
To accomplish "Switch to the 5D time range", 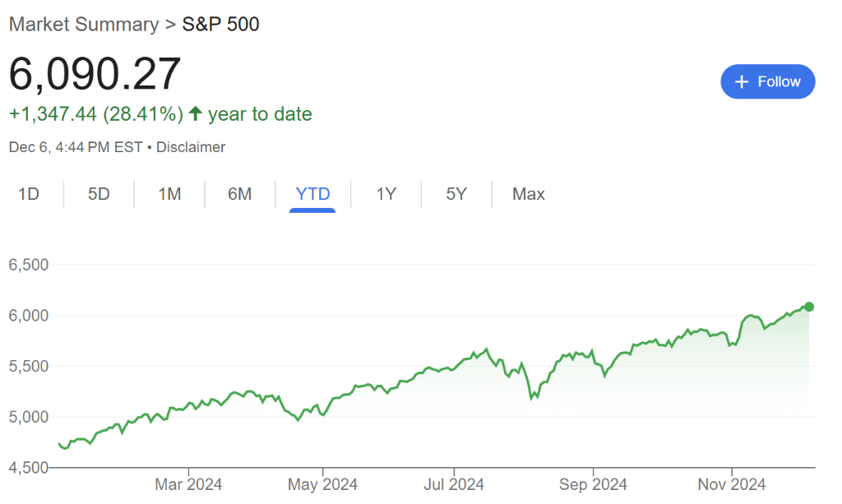I will coord(99,194).
